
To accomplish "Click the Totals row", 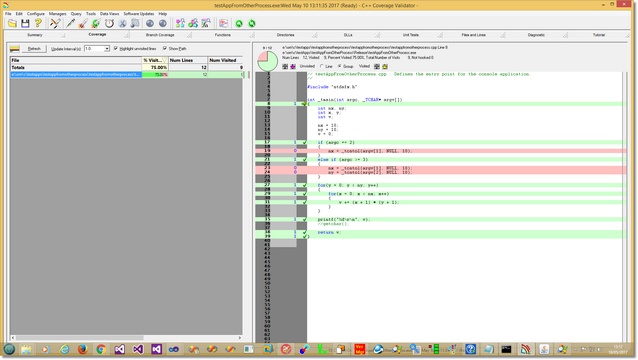I will click(127, 68).
